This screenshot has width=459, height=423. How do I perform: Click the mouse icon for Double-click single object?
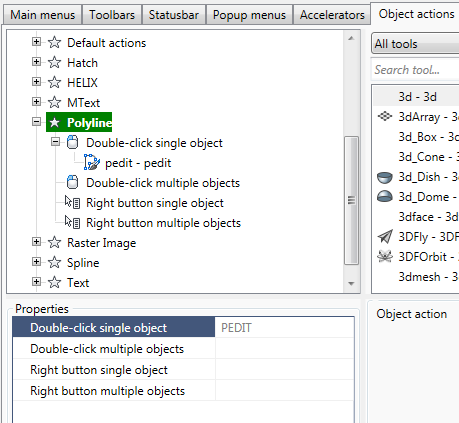click(72, 142)
